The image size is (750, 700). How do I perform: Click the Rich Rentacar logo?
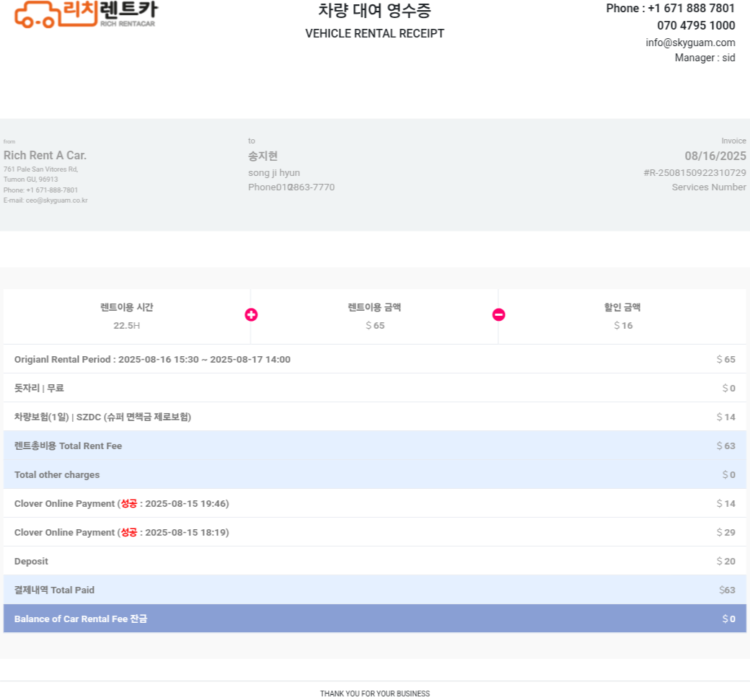pos(85,14)
